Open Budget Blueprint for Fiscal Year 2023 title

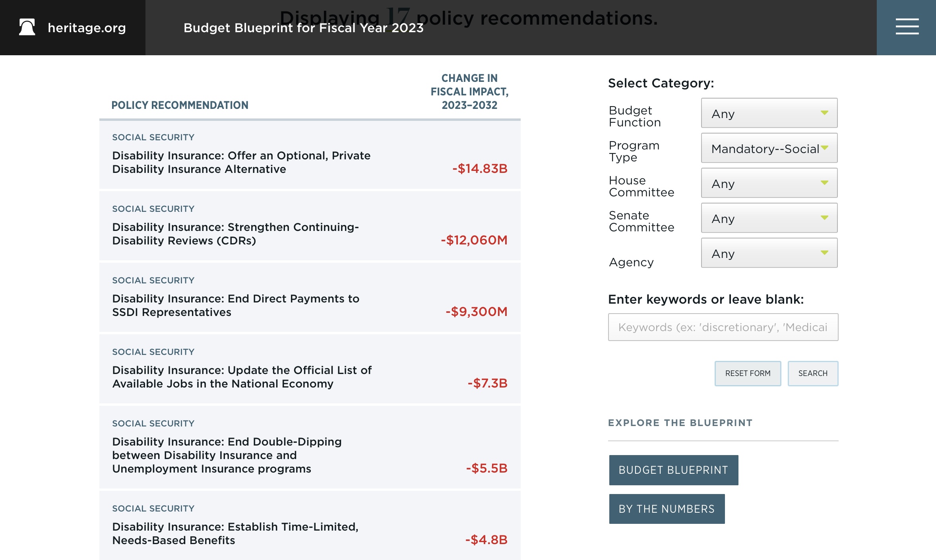[303, 28]
